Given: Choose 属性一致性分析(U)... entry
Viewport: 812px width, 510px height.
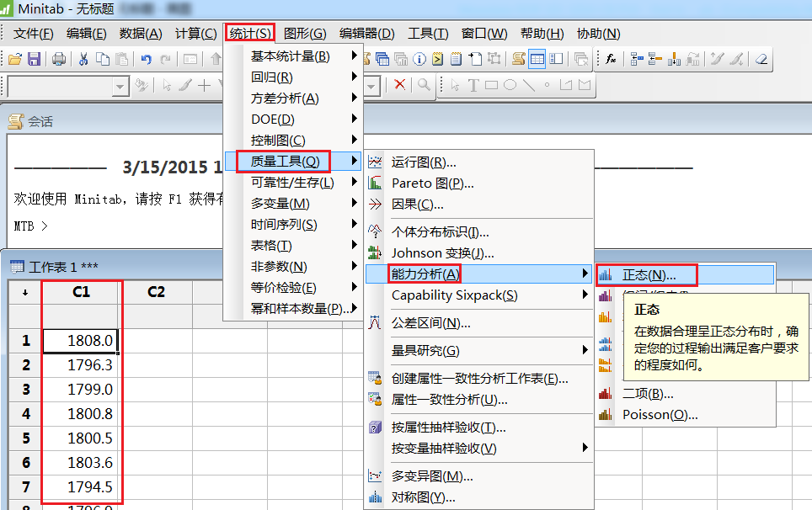Looking at the screenshot, I should pos(479,399).
